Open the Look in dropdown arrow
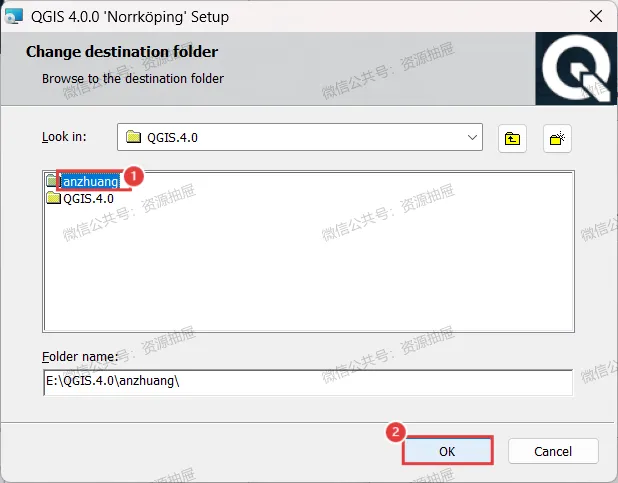This screenshot has height=483, width=618. pyautogui.click(x=472, y=137)
